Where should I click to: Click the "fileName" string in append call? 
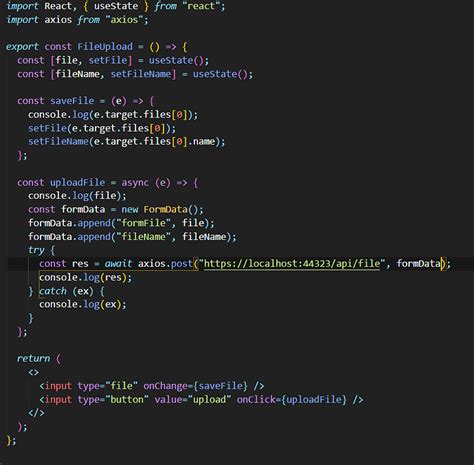click(x=143, y=236)
